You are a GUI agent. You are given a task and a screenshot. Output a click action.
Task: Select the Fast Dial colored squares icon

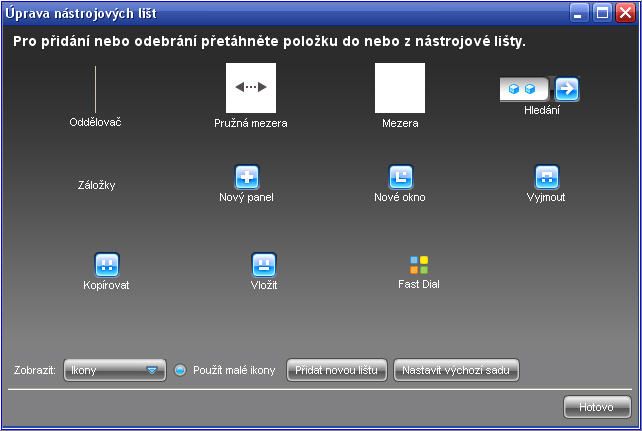point(419,265)
